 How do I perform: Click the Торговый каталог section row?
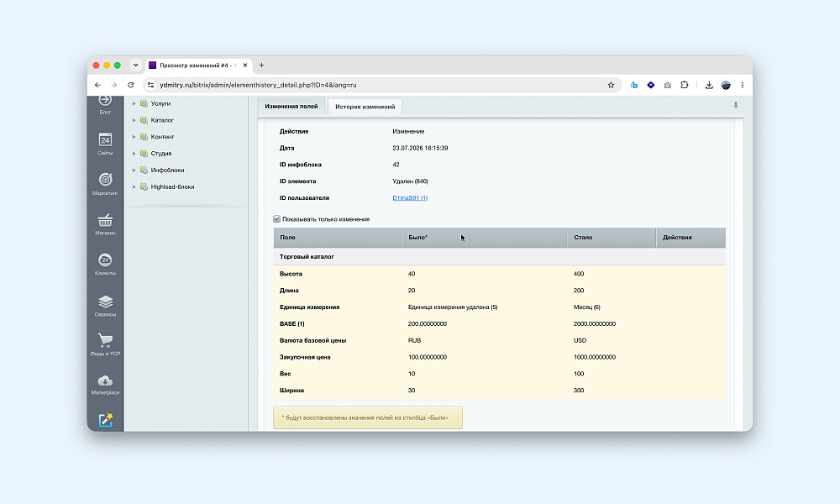pyautogui.click(x=499, y=256)
